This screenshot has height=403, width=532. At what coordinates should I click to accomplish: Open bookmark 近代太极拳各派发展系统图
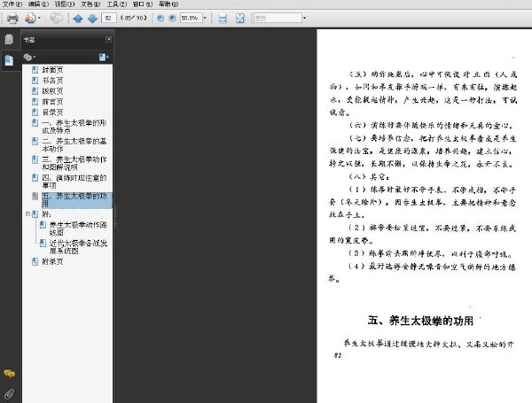tap(78, 247)
